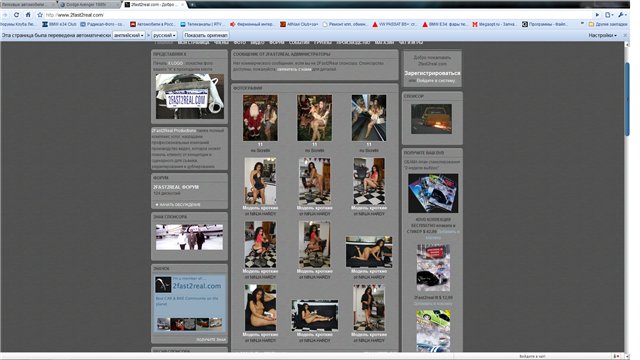Viewport: 640px width, 360px height.
Task: Open the VW PASSAT B5 bookmark
Action: [x=394, y=24]
